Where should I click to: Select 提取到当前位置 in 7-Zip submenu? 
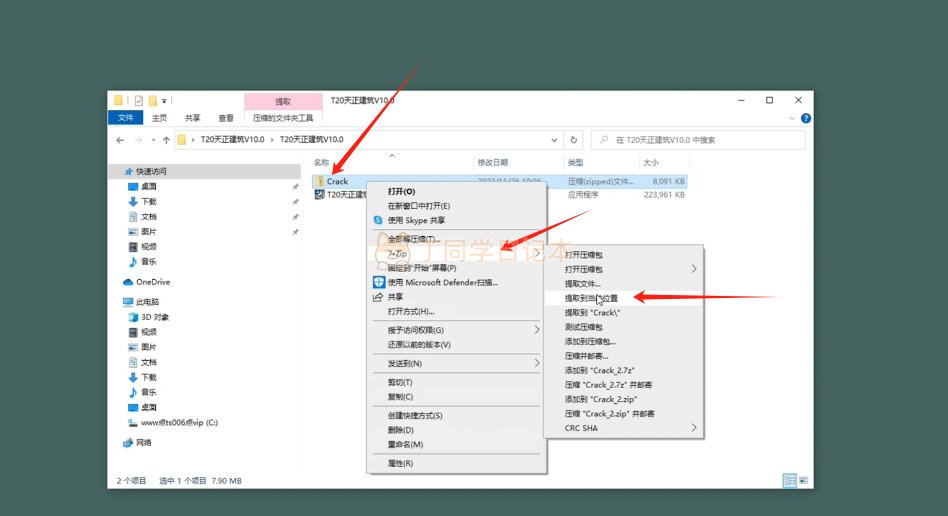591,298
